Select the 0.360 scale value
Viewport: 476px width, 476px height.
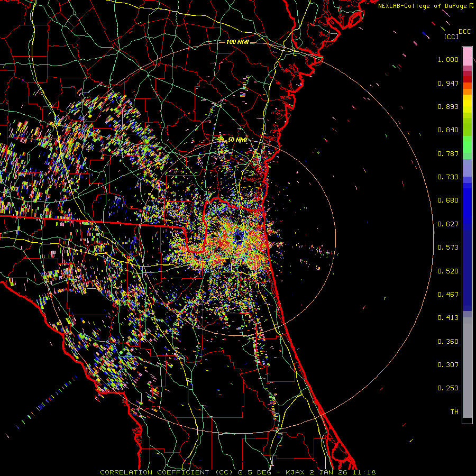[448, 342]
